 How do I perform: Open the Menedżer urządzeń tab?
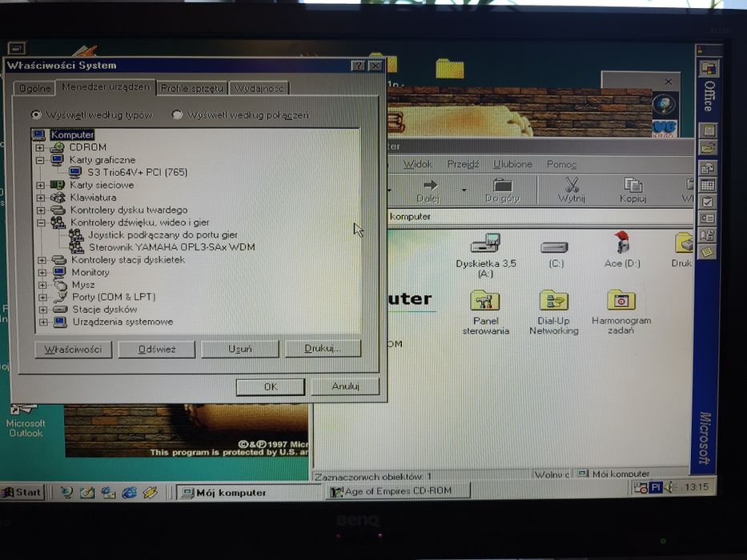pos(106,87)
